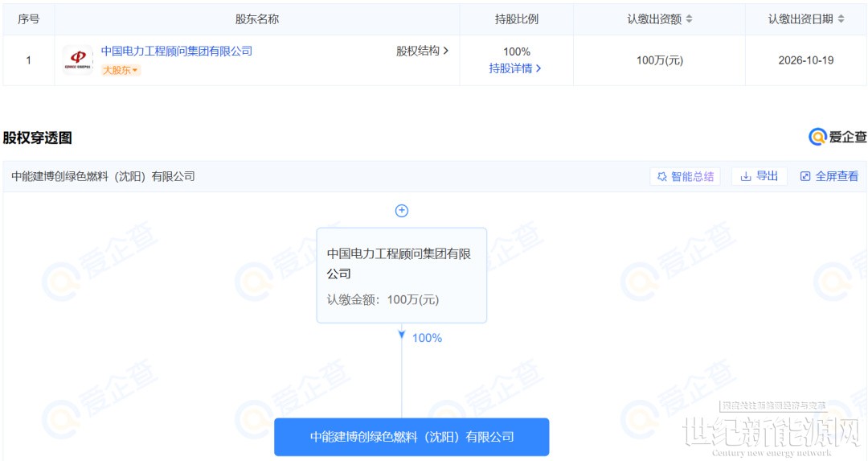Viewport: 868px width, 461px height.
Task: Expand 股权结构 for the shareholder
Action: (422, 51)
